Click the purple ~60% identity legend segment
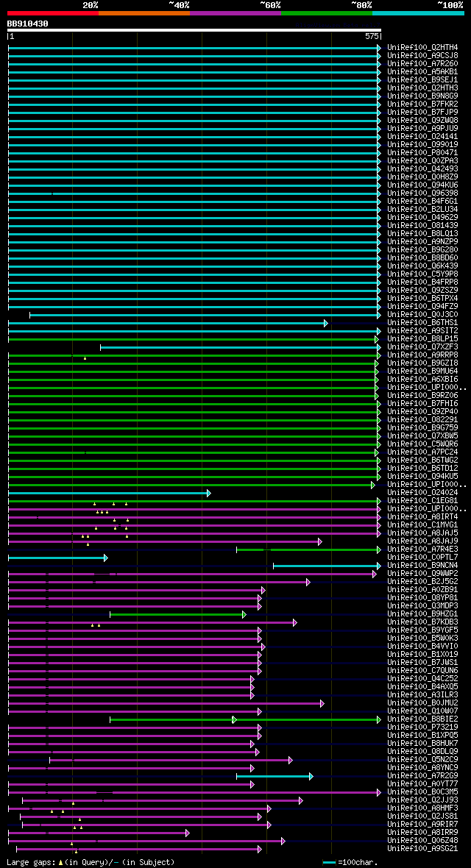The image size is (471, 868). pyautogui.click(x=235, y=13)
